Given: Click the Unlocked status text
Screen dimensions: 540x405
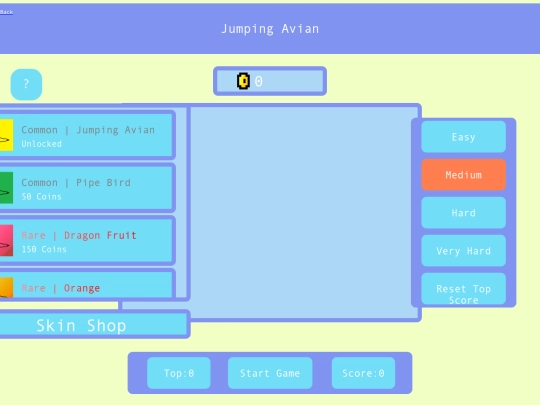Looking at the screenshot, I should click(x=41, y=144).
